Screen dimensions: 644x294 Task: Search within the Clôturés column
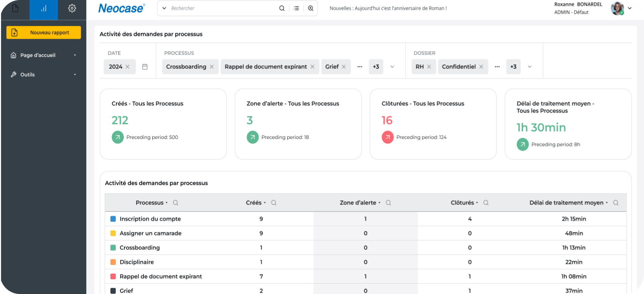486,203
